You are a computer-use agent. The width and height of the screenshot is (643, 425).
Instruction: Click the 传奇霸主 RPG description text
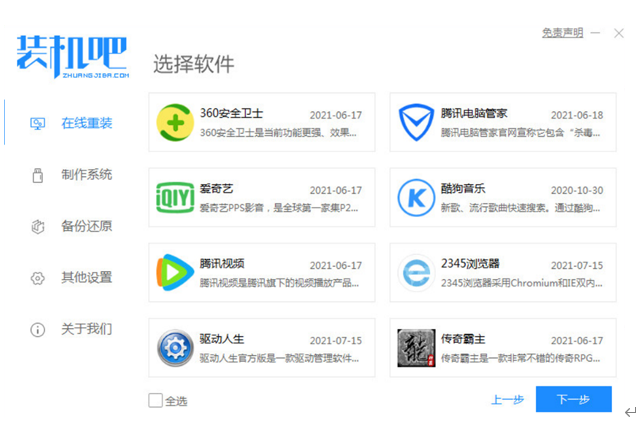[520, 358]
